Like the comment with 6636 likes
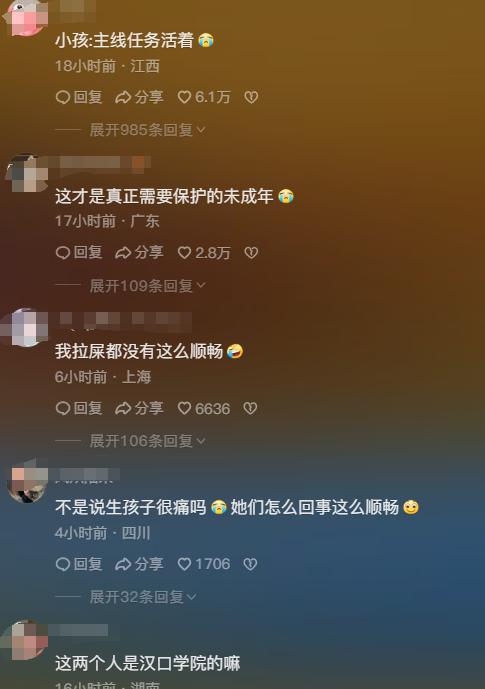 (204, 408)
